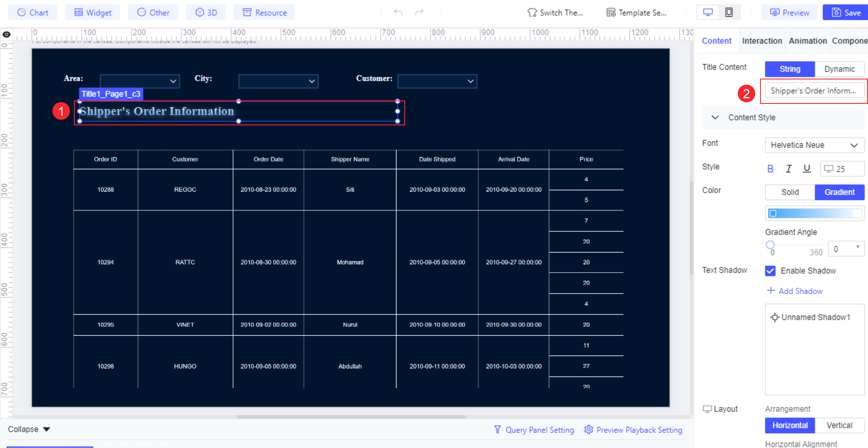This screenshot has height=448, width=868.
Task: Click the Collapse dropdown at bottom left
Action: pos(29,429)
